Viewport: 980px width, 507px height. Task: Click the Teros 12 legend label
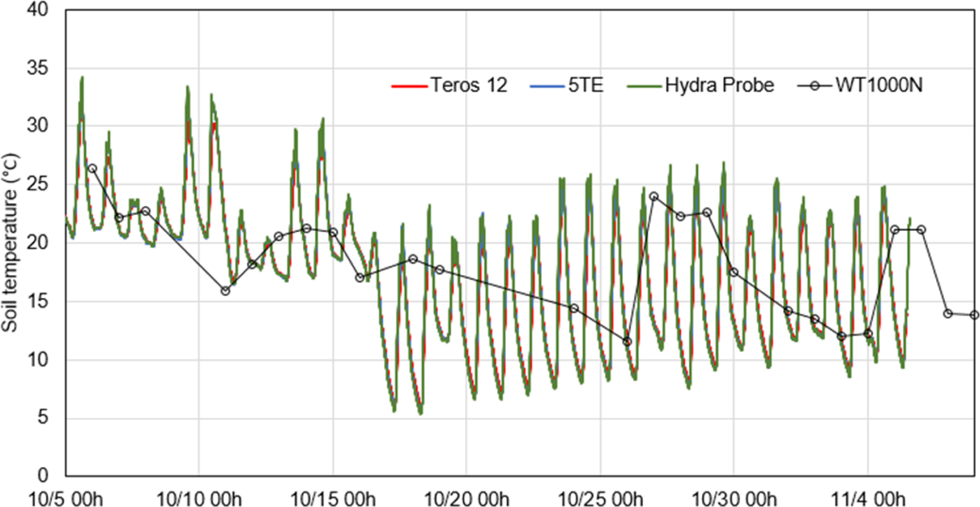tap(469, 85)
